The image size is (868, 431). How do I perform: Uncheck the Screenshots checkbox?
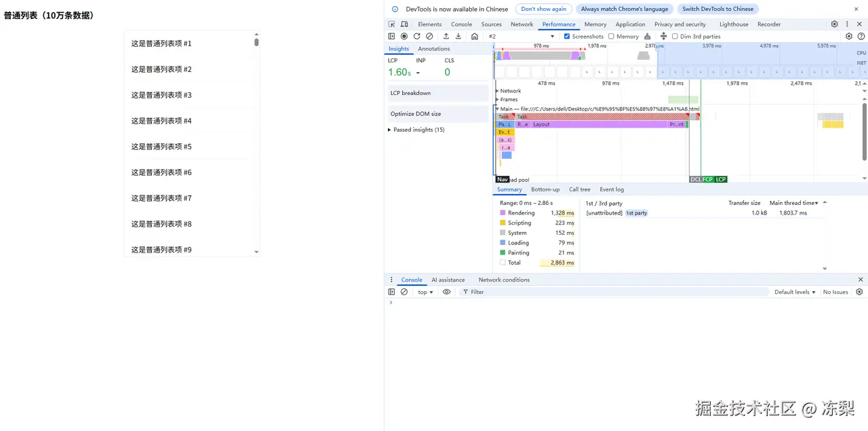pyautogui.click(x=567, y=37)
